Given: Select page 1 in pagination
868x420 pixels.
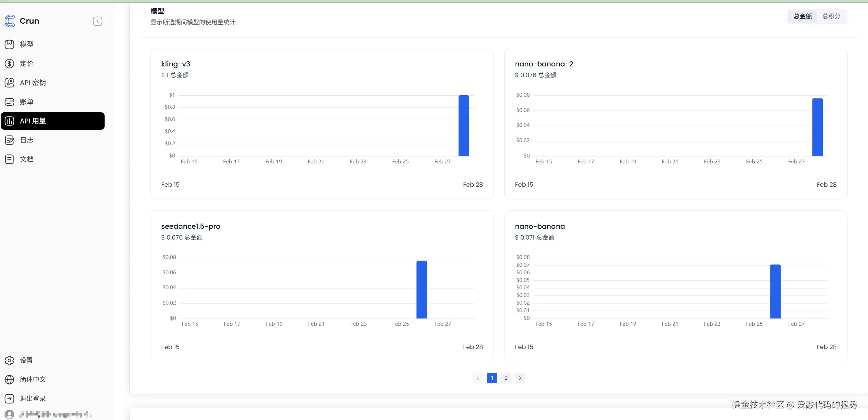Looking at the screenshot, I should pos(492,378).
